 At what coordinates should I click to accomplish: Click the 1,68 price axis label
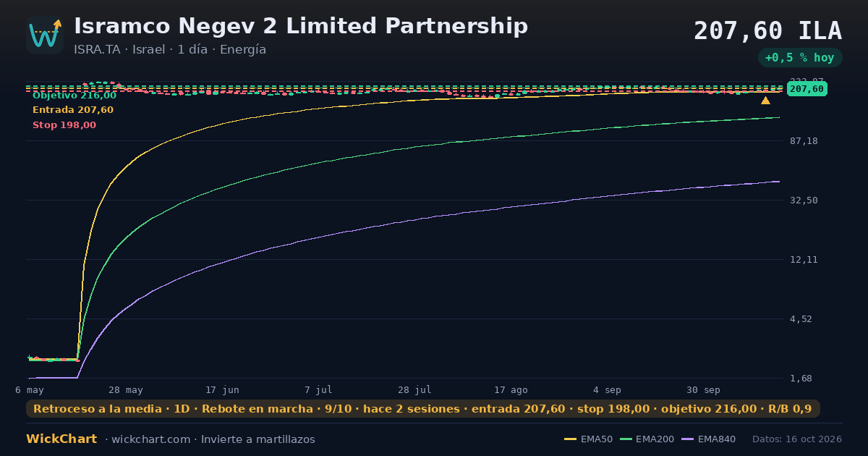tap(801, 378)
